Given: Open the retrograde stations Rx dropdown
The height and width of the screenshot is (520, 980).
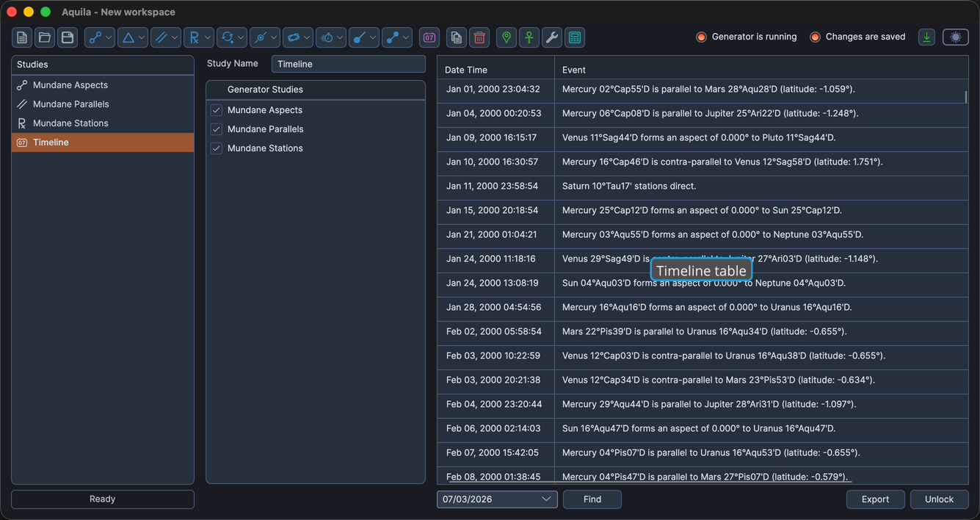Looking at the screenshot, I should tap(199, 37).
